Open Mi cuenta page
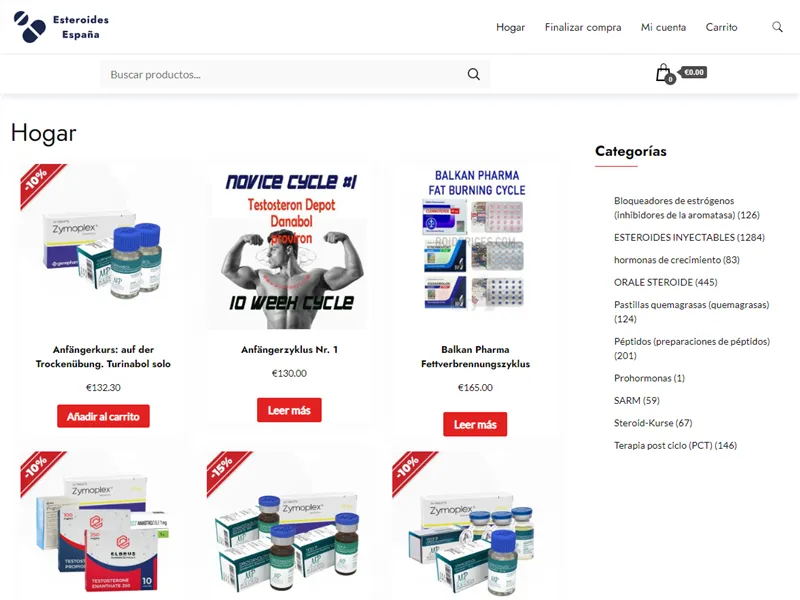Screen dimensions: 800x600 coord(663,27)
